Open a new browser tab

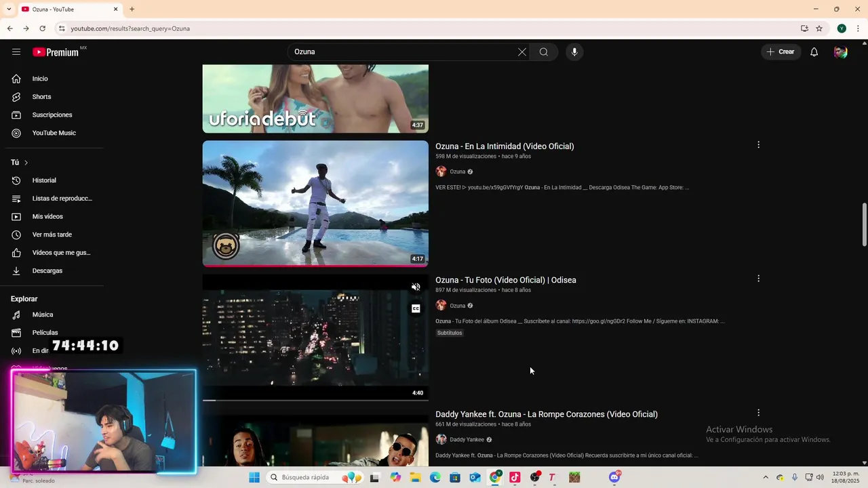132,9
